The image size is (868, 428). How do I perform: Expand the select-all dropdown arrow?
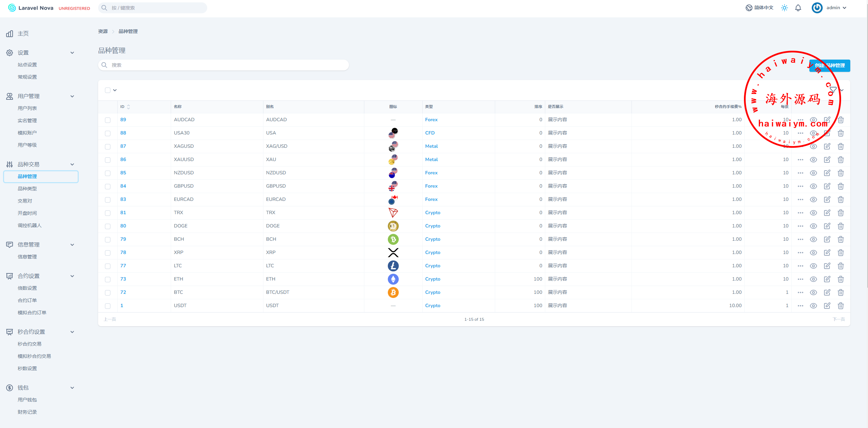tap(115, 90)
